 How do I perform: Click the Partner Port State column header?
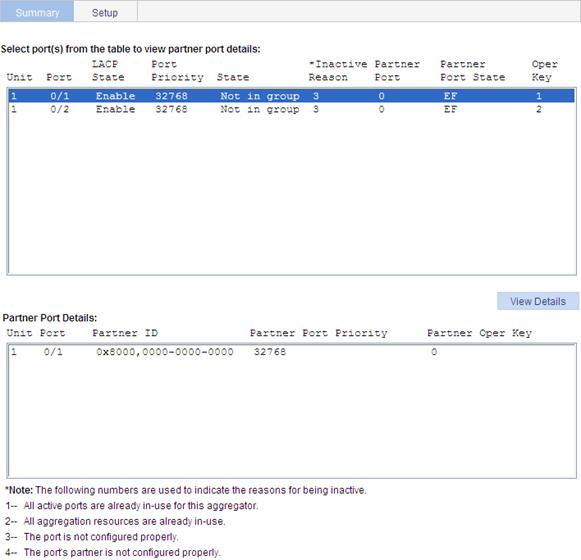click(472, 70)
